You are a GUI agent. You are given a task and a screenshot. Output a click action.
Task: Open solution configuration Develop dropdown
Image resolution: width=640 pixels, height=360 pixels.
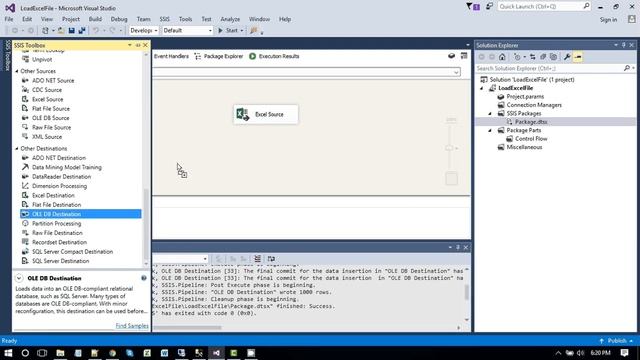144,30
